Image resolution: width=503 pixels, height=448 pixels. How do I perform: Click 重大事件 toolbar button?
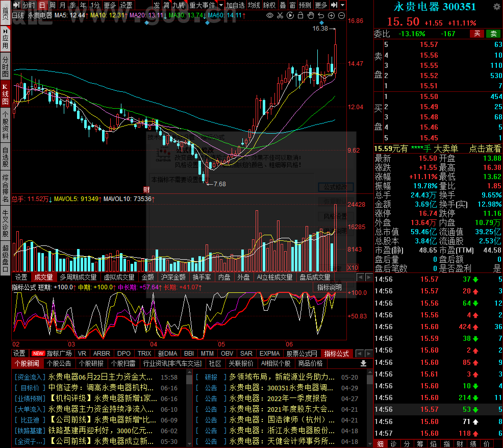tap(203, 5)
